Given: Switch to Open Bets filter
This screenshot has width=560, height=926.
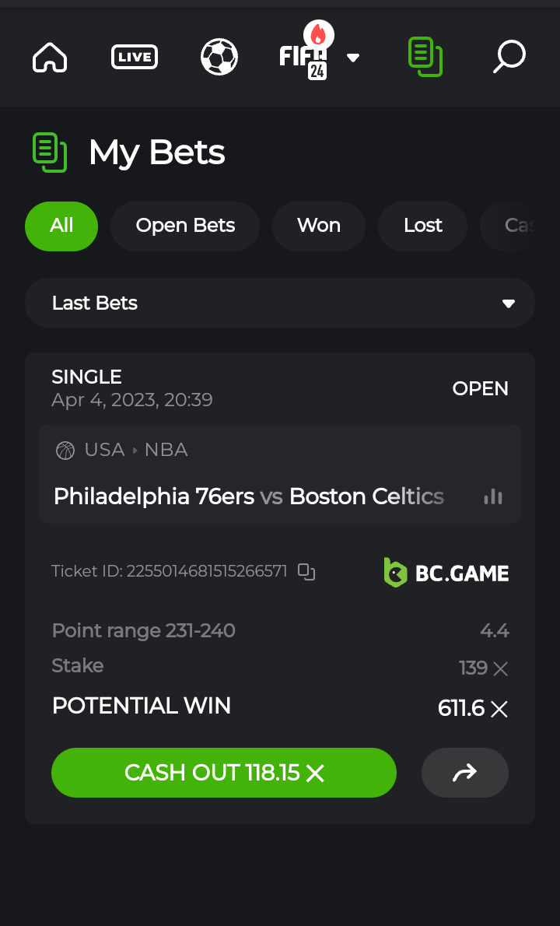Looking at the screenshot, I should tap(185, 226).
